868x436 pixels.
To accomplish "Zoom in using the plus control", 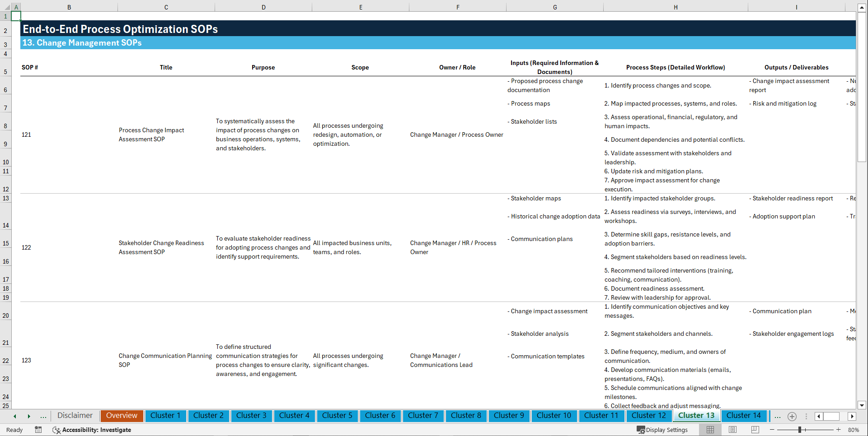I will tap(838, 430).
